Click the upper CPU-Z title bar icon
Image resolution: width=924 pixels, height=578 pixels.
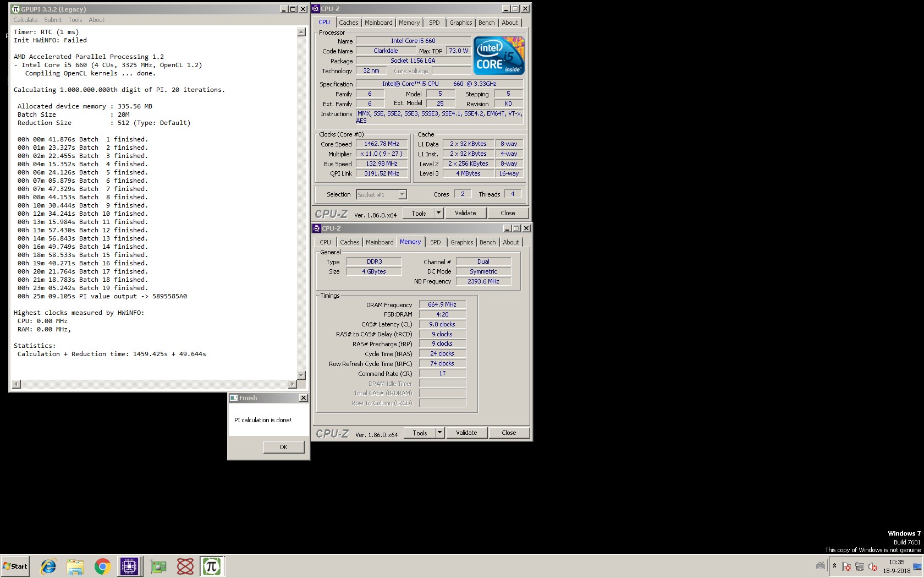(x=316, y=9)
